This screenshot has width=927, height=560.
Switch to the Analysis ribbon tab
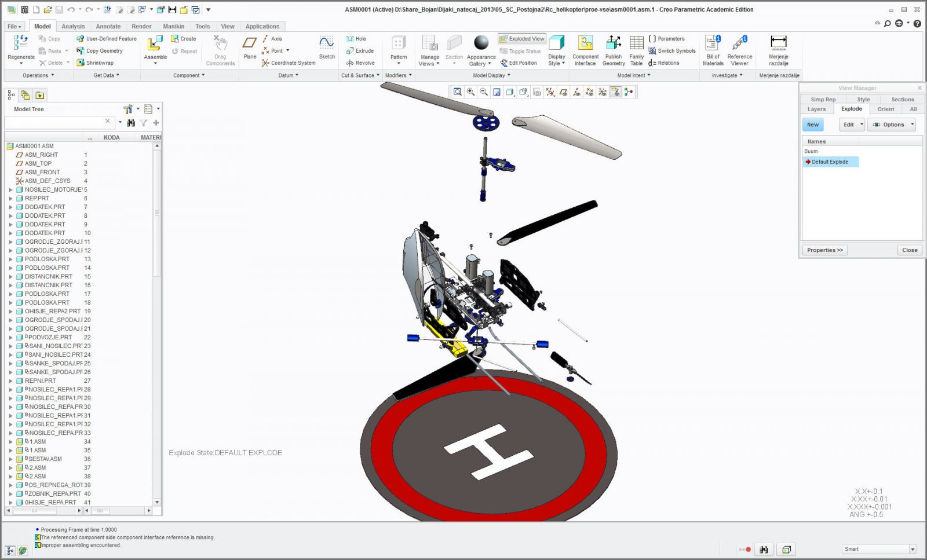[x=73, y=26]
